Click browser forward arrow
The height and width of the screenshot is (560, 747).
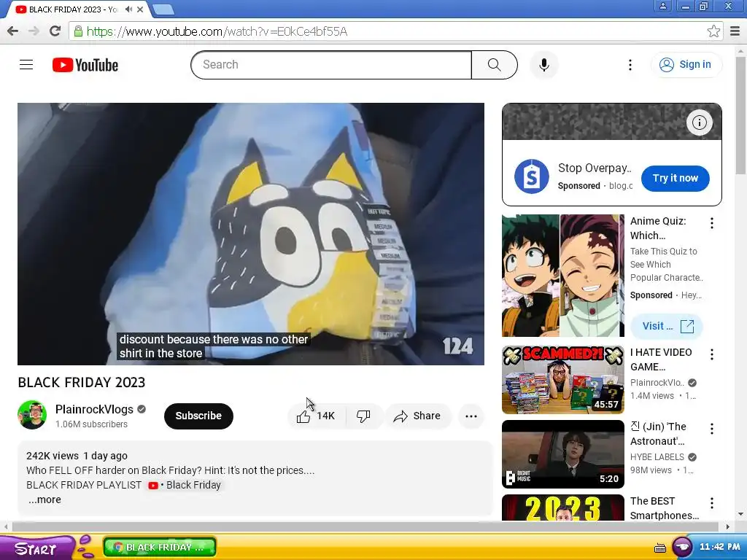[x=34, y=31]
